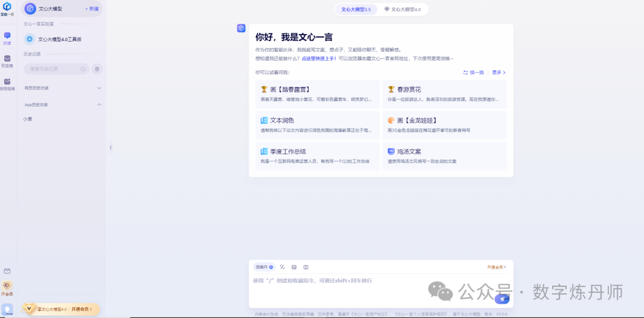Click the 换一换 refresh icon

point(465,73)
